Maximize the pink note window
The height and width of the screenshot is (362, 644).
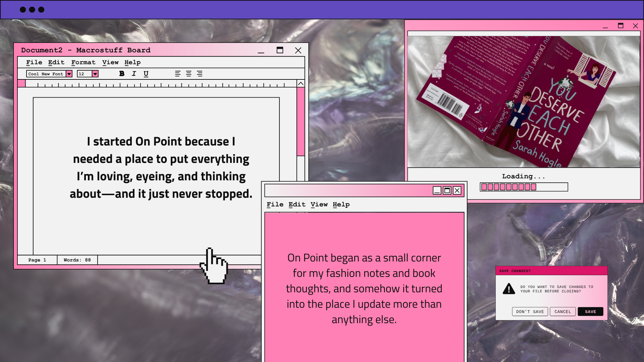tap(447, 191)
